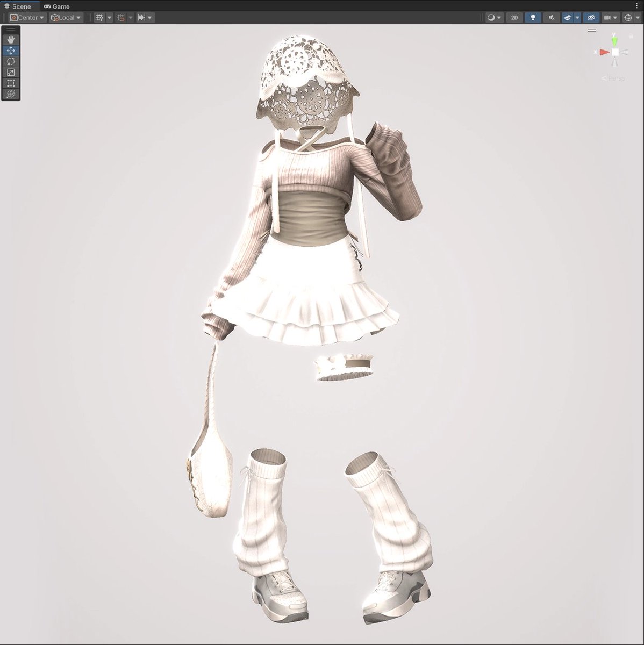Toggle Persp projection label

[613, 78]
